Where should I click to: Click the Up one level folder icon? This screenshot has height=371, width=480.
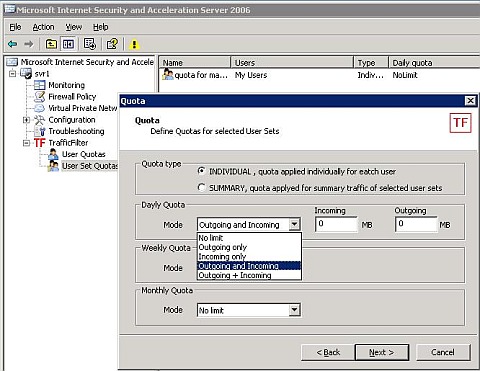[51, 44]
